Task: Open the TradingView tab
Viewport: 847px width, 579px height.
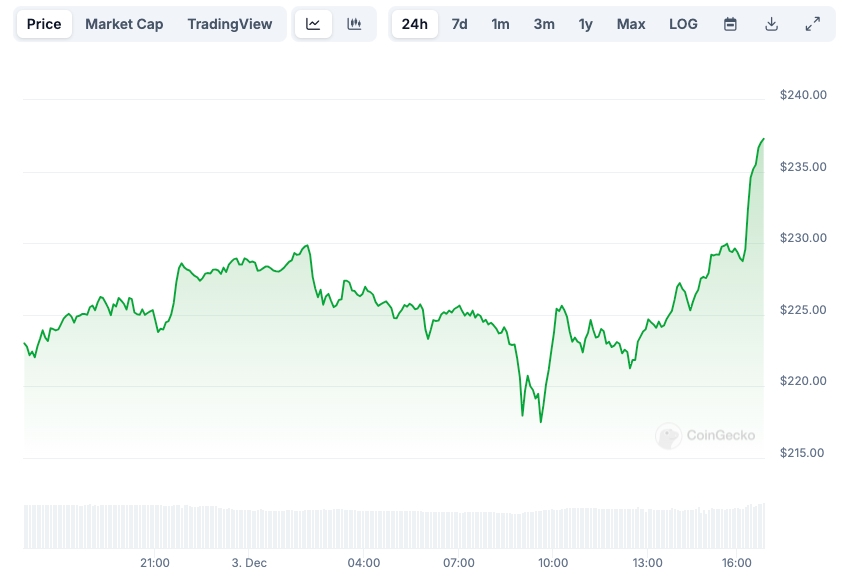Action: (x=230, y=24)
